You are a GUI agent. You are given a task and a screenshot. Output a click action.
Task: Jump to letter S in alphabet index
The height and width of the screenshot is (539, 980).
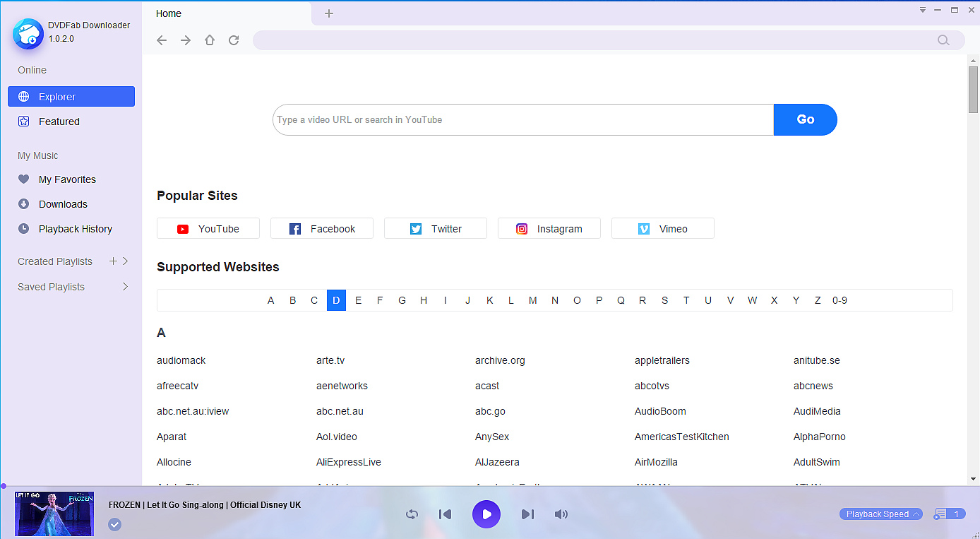pyautogui.click(x=664, y=300)
